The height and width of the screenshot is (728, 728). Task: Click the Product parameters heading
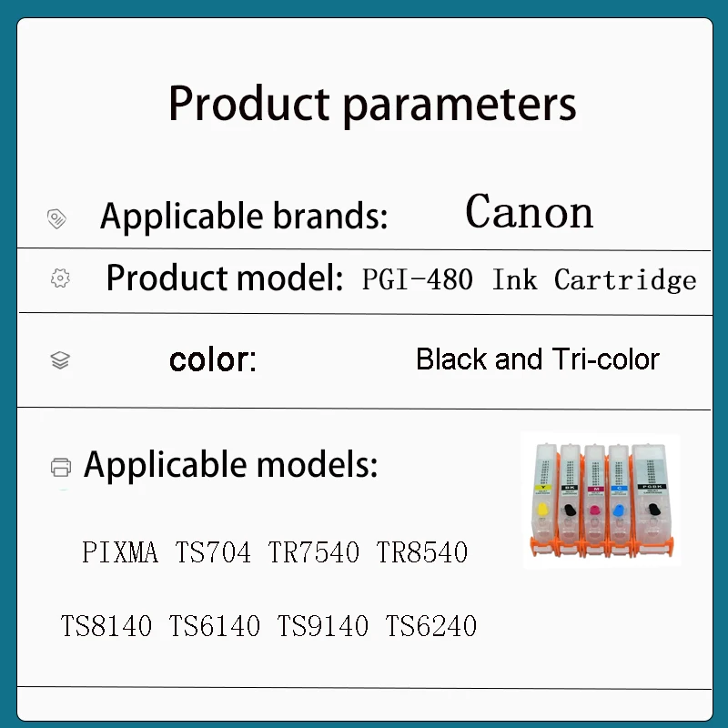(372, 103)
